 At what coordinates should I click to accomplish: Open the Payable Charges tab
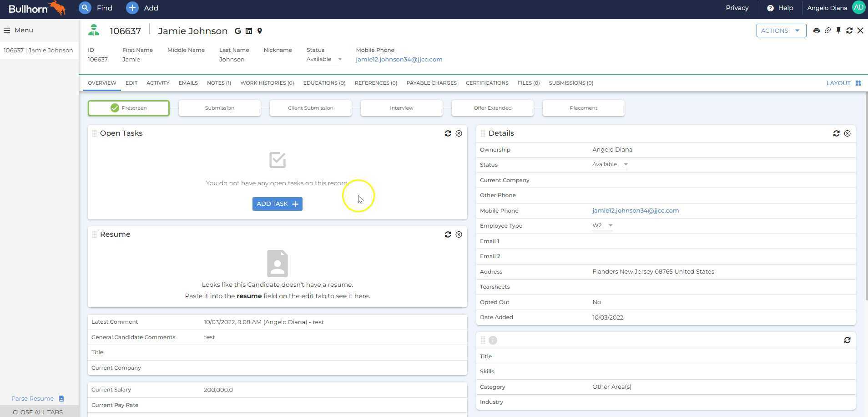(x=431, y=83)
